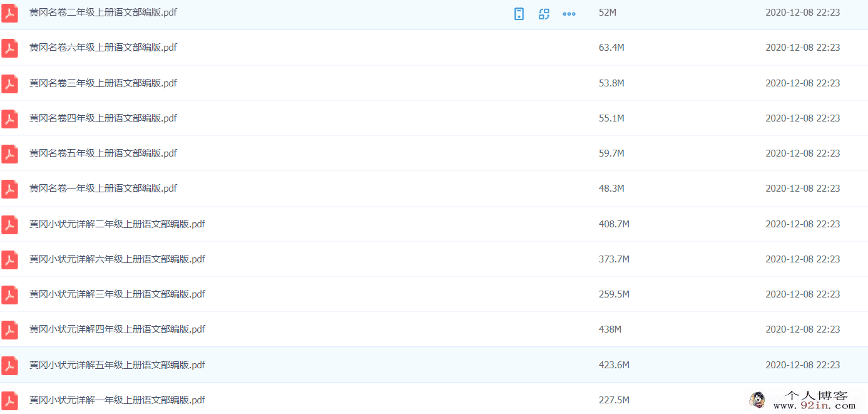Click PDF icon for 黄冈小状元详解一年级上册
Screen dimensions: 868x414
pyautogui.click(x=9, y=401)
